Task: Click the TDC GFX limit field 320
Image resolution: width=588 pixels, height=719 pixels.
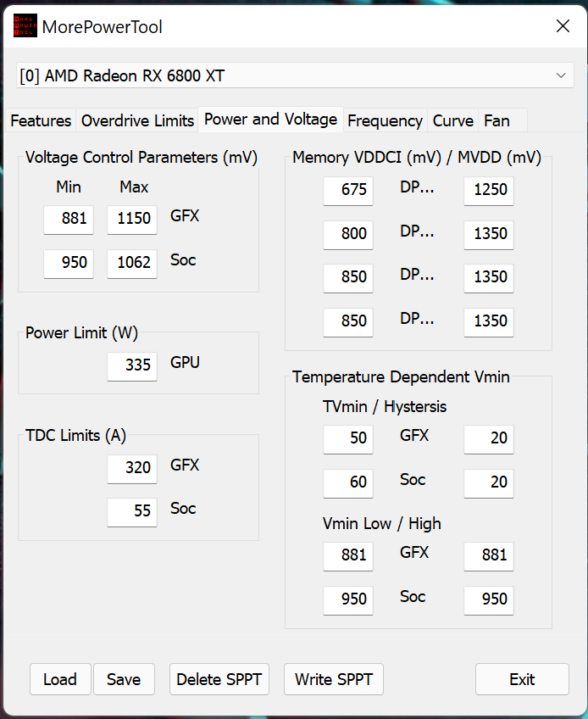Action: click(132, 469)
